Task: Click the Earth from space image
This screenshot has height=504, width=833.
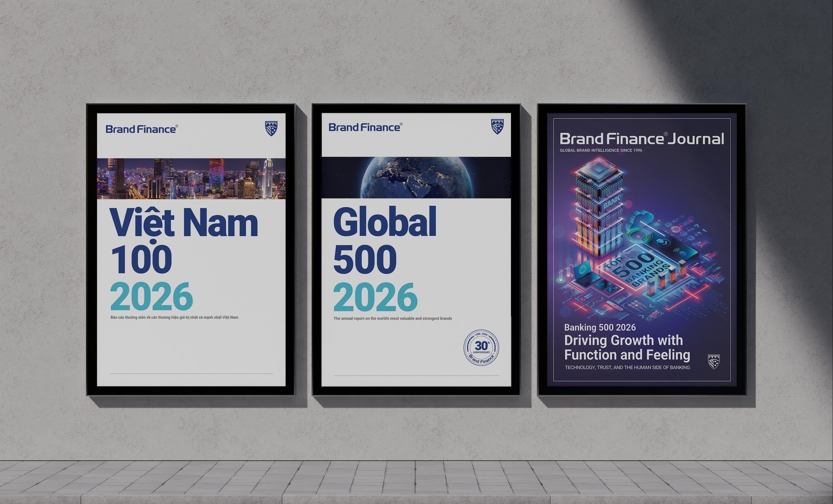Action: point(416,177)
